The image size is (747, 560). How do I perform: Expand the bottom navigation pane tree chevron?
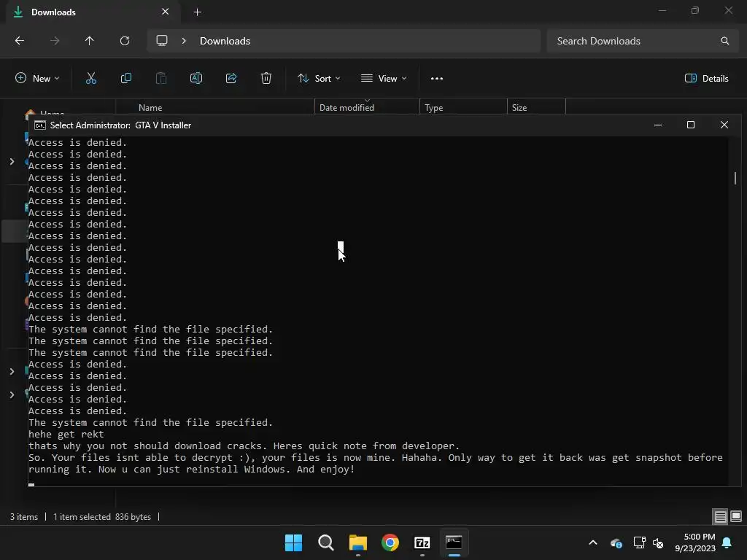(12, 394)
